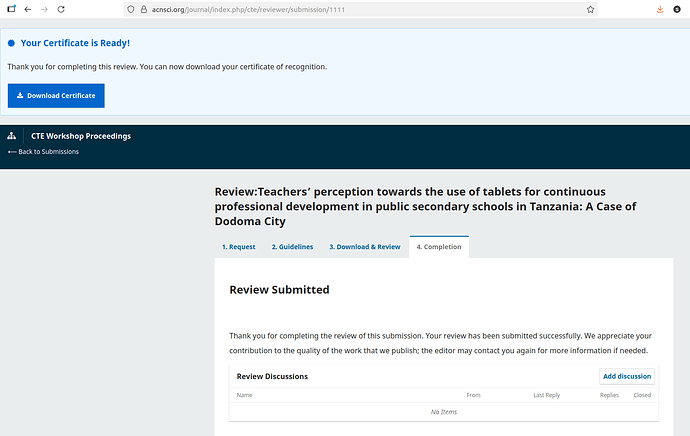Select the 4. Completion tab

point(438,247)
